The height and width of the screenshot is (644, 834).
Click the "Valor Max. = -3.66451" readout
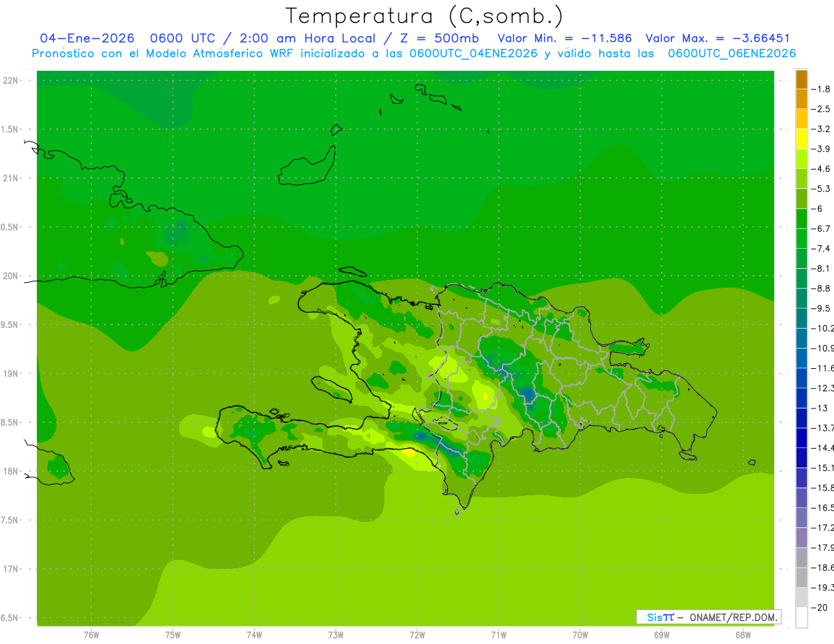coord(717,38)
